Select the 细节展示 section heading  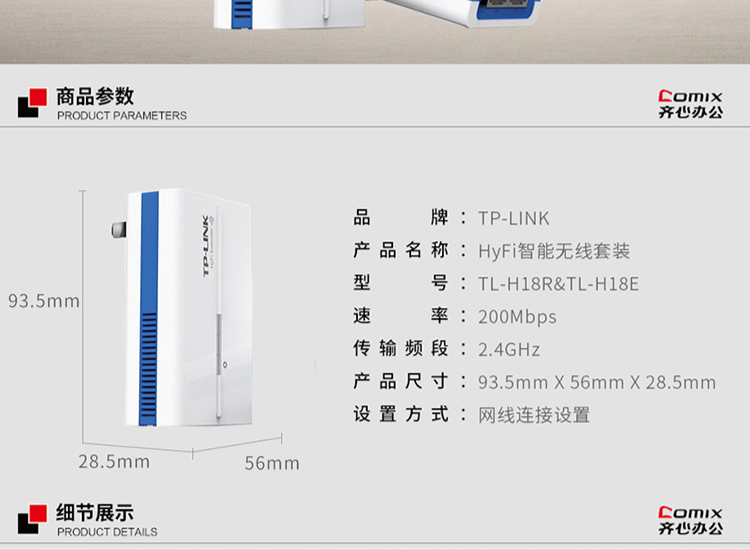click(95, 513)
